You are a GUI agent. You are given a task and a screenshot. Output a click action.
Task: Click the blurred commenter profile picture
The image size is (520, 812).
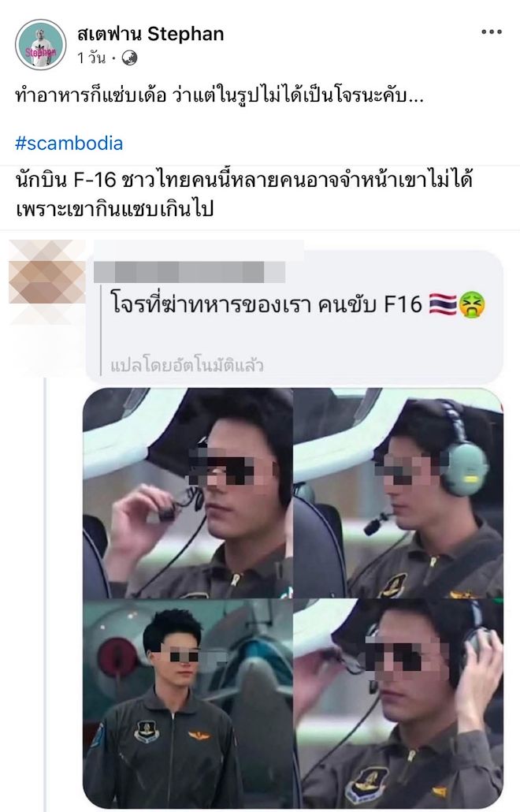(47, 281)
